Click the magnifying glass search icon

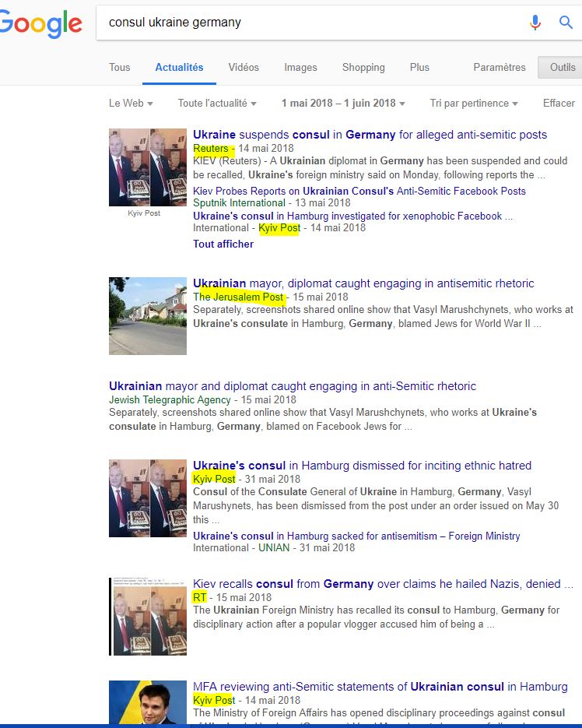(566, 22)
